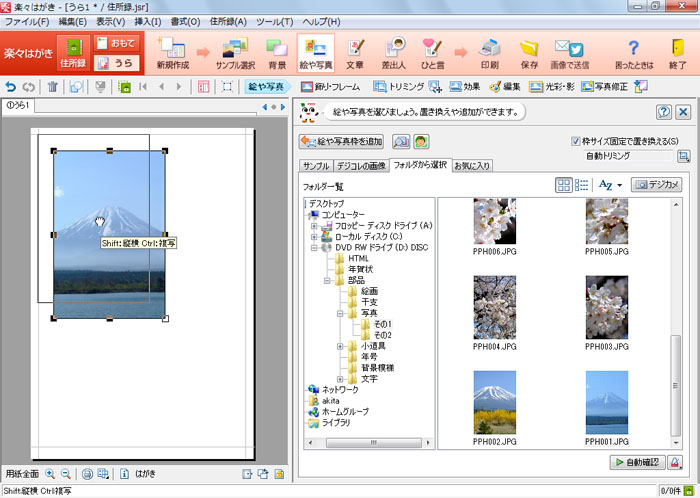Open the 写真修正 (Photo correction) tool

click(606, 87)
